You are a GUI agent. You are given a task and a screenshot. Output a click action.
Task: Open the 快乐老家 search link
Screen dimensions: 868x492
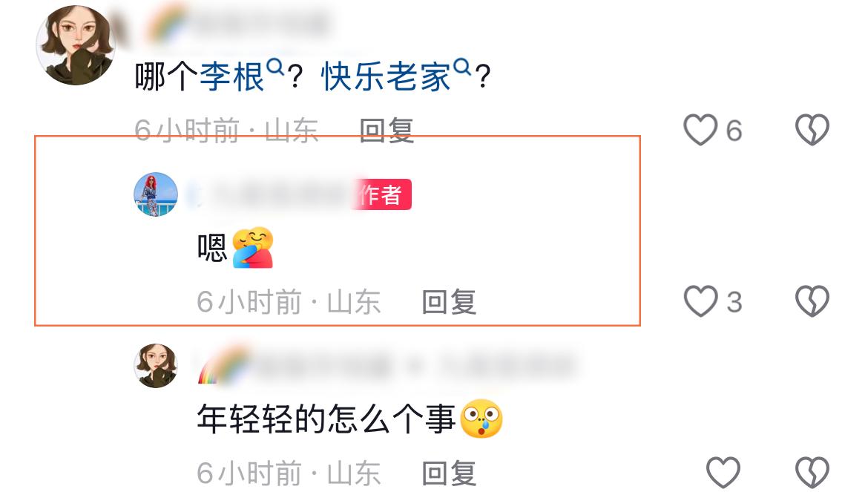point(386,76)
